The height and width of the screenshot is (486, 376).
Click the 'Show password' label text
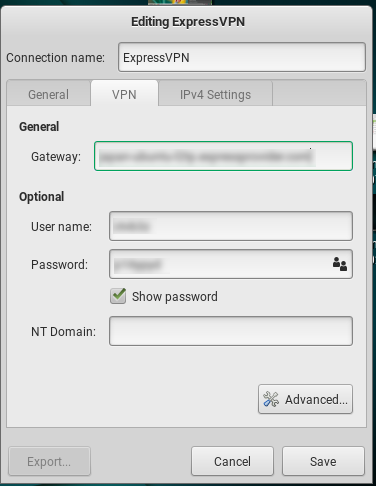[175, 297]
